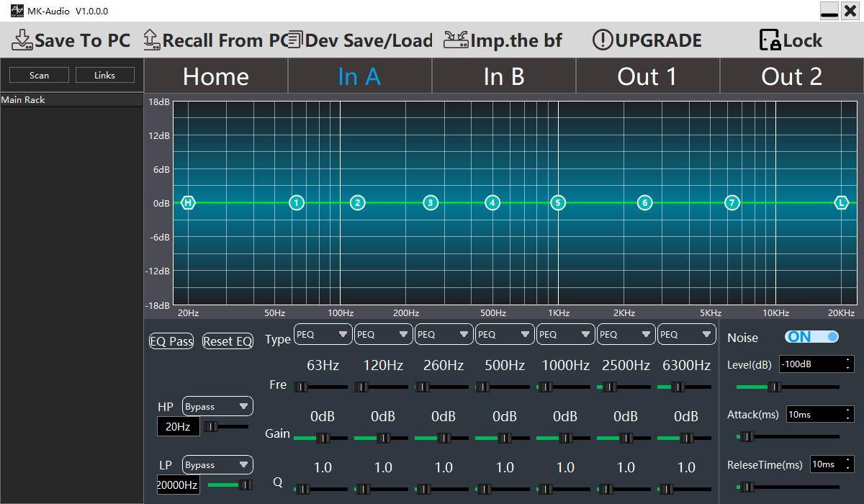Click the Reset EQ button
The height and width of the screenshot is (504, 864).
coord(228,341)
